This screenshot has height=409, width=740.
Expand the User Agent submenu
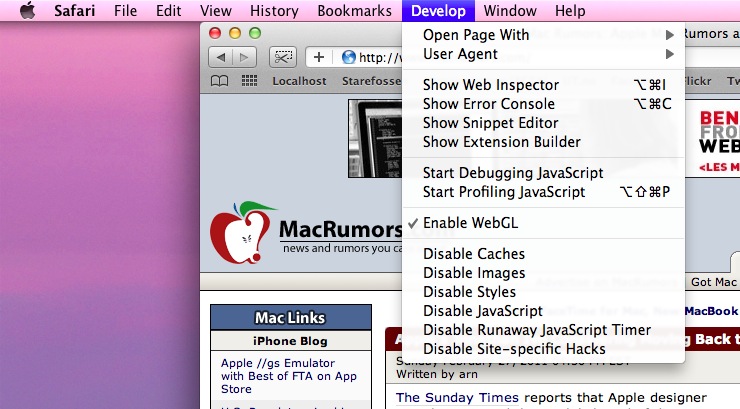point(543,54)
